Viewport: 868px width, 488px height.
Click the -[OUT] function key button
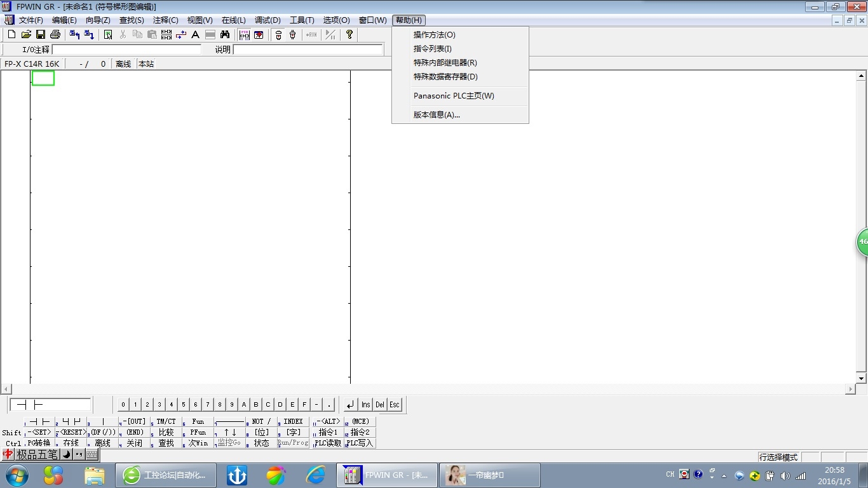pyautogui.click(x=134, y=421)
